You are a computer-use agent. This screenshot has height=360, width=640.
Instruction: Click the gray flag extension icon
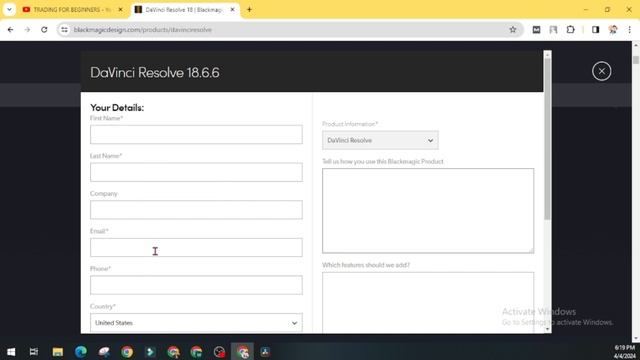click(553, 29)
